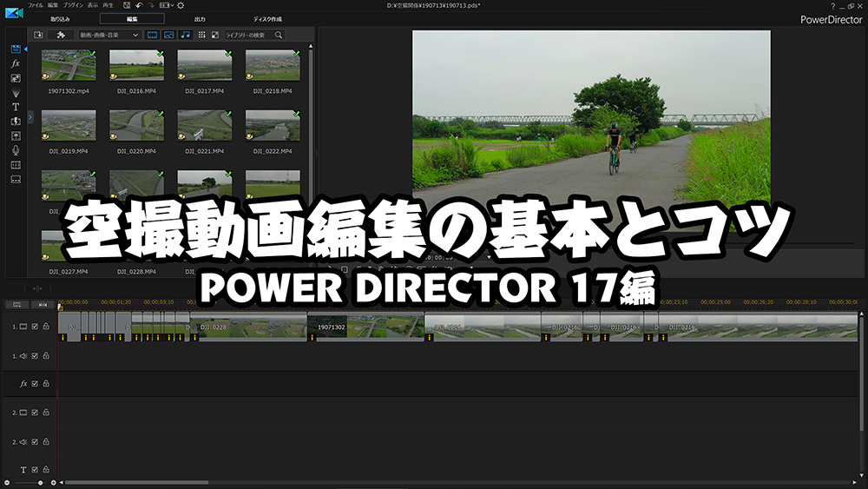Open the Subtitle Room in the sidebar
This screenshot has width=868, height=489.
(16, 180)
